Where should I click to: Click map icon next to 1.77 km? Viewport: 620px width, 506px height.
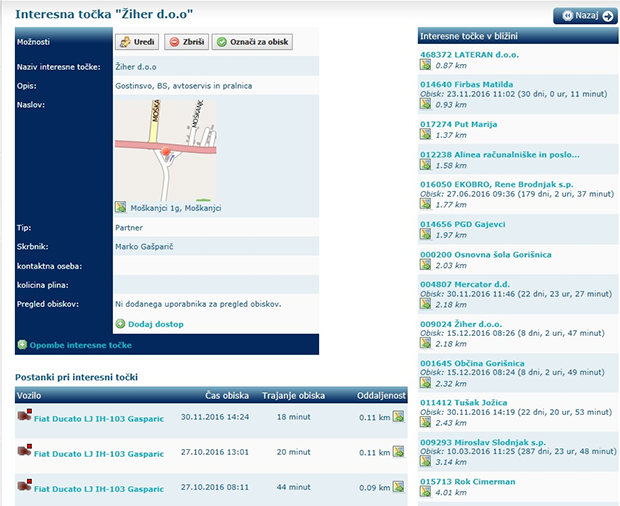coord(425,204)
